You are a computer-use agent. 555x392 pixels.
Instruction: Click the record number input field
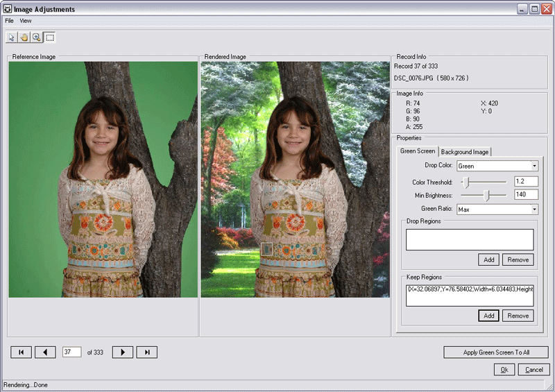71,352
